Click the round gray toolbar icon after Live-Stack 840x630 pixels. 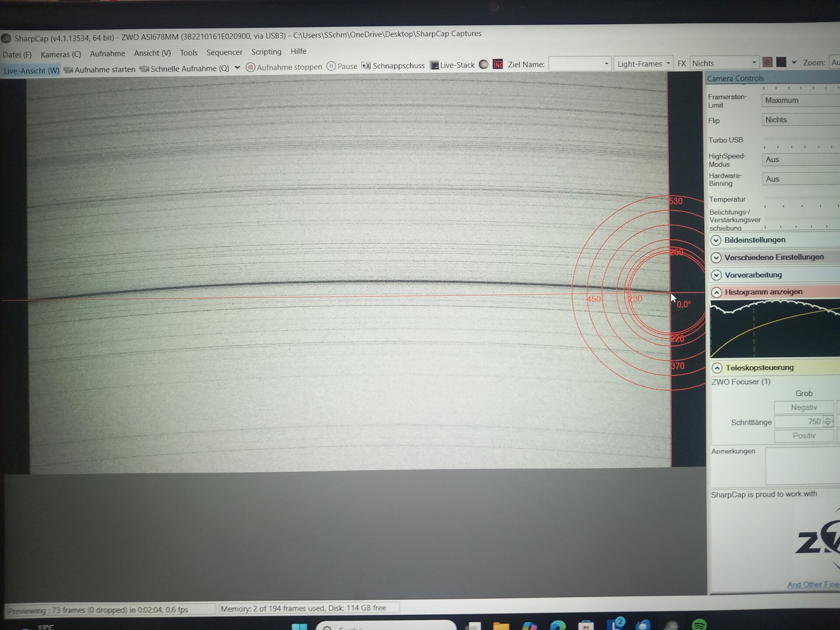pyautogui.click(x=483, y=64)
